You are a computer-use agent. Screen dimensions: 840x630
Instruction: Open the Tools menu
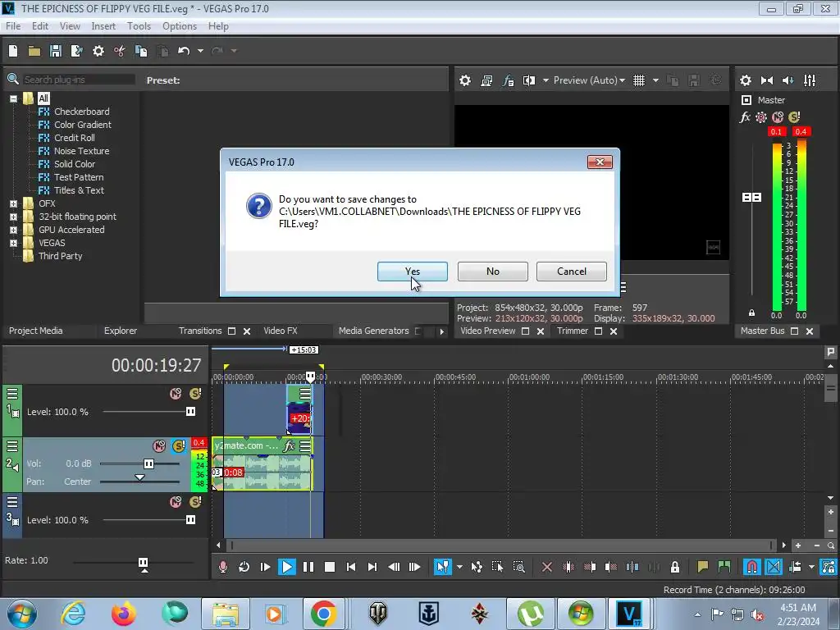click(139, 26)
